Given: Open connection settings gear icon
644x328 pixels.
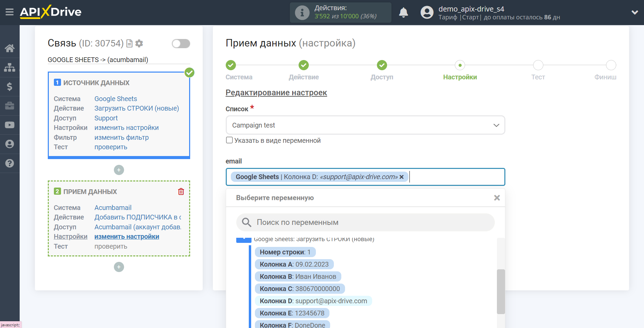Looking at the screenshot, I should [139, 43].
